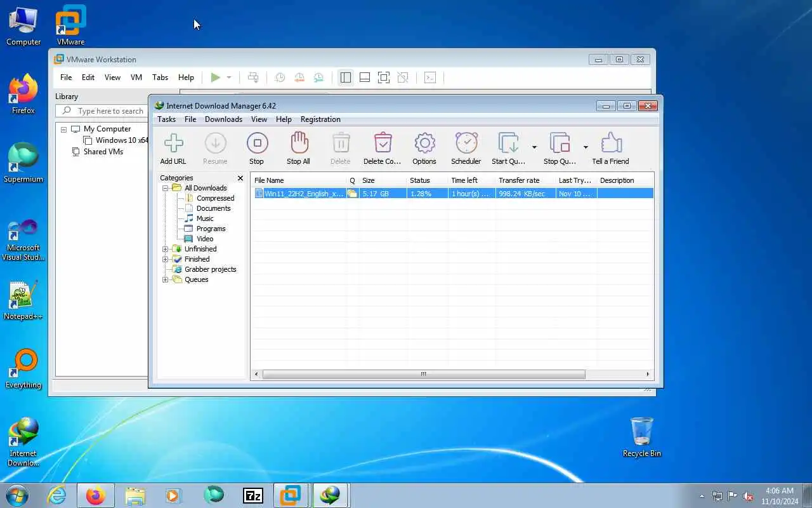812x508 pixels.
Task: Click VMware full screen mode icon
Action: coord(384,77)
